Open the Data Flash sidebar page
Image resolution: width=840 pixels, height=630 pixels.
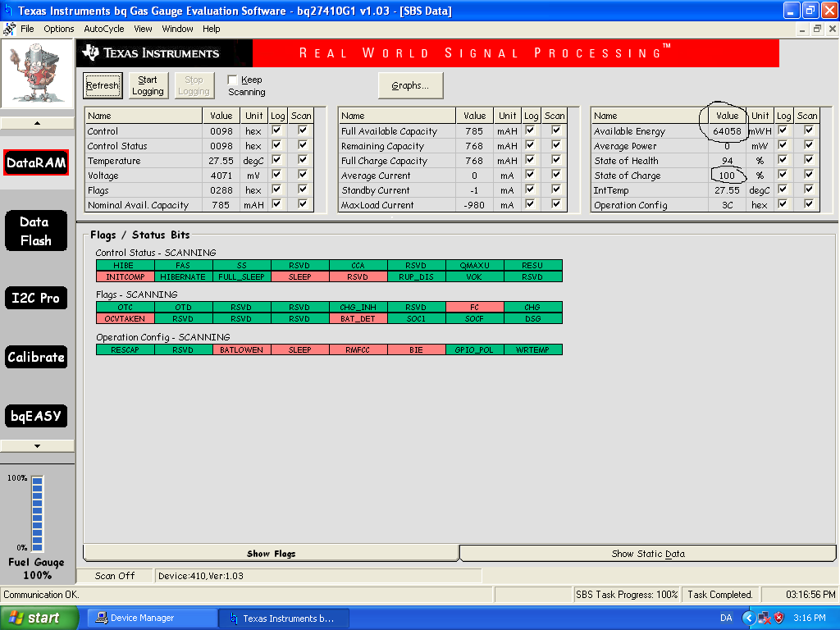(x=36, y=231)
